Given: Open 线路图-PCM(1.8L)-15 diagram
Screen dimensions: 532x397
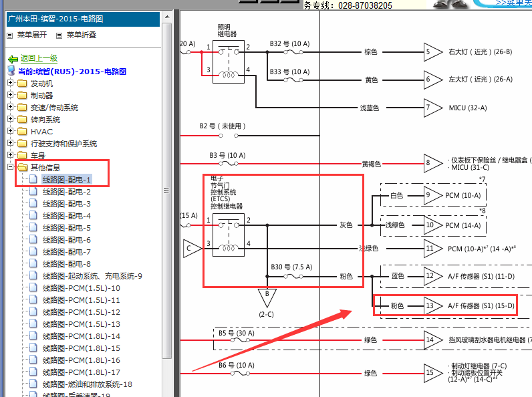Looking at the screenshot, I should [82, 348].
